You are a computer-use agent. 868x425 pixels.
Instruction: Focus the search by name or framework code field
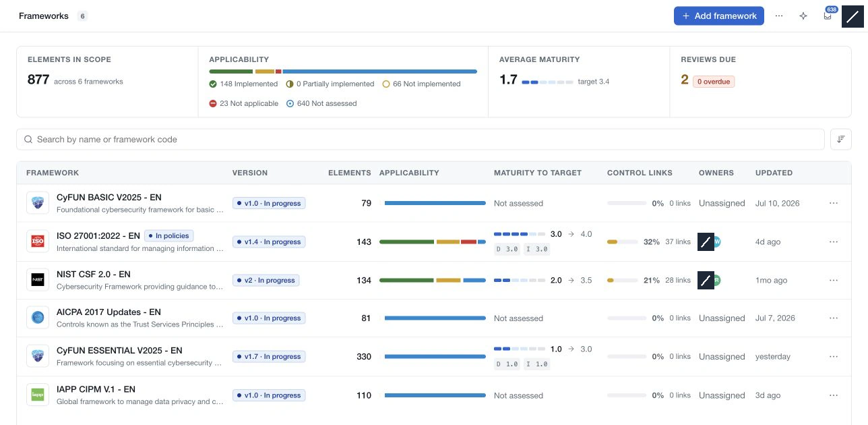[x=421, y=140]
